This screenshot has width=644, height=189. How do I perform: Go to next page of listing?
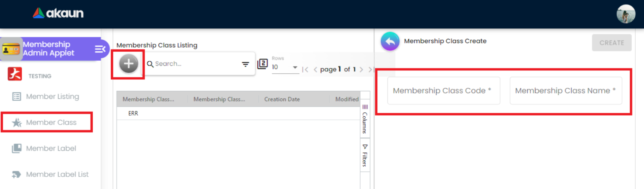pos(361,70)
